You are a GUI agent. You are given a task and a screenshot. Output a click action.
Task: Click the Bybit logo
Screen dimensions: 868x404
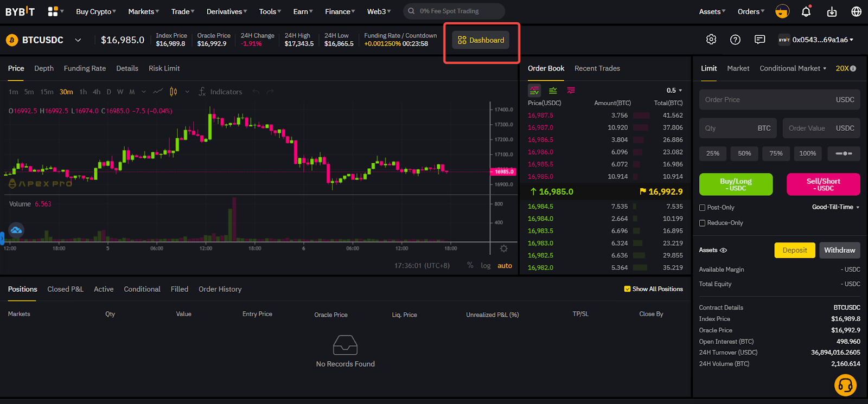click(x=20, y=11)
